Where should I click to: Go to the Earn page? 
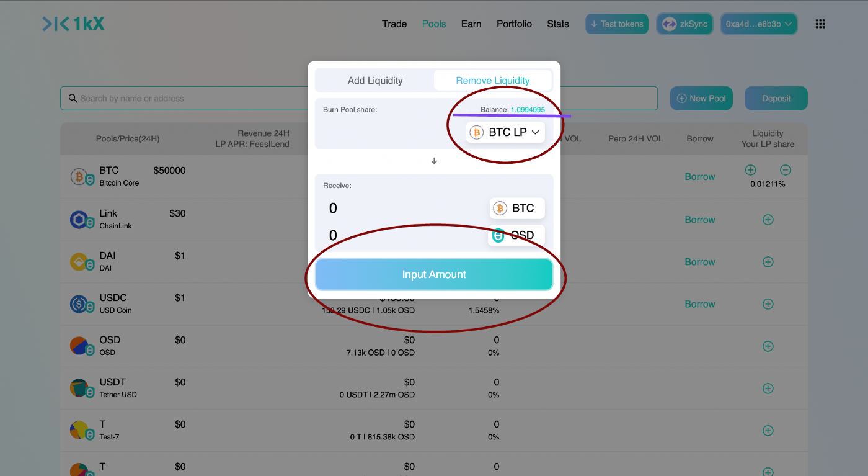471,24
